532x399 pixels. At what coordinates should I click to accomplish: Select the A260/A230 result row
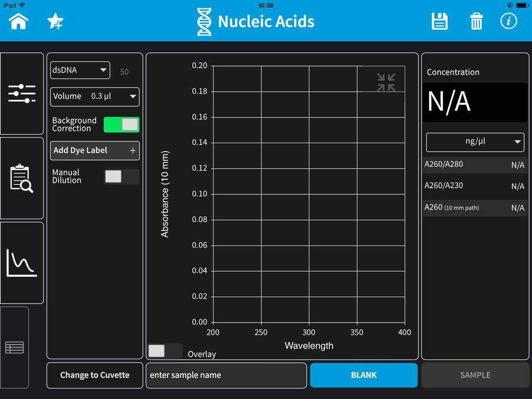tap(475, 186)
